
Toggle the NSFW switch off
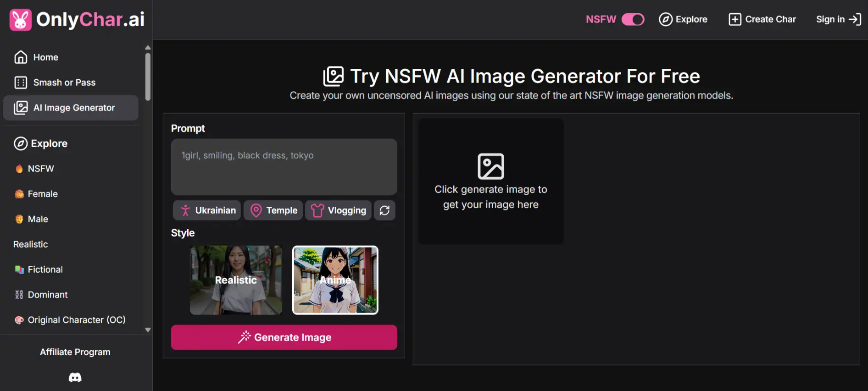click(x=633, y=19)
